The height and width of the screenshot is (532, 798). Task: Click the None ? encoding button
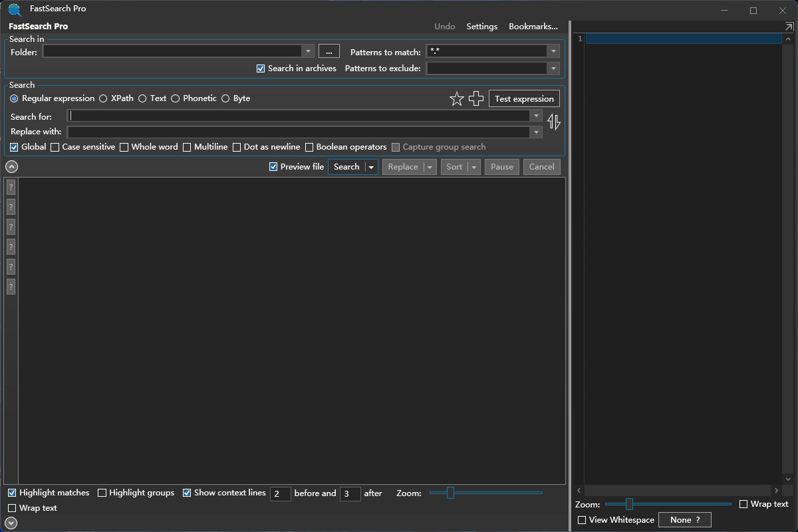tap(685, 520)
